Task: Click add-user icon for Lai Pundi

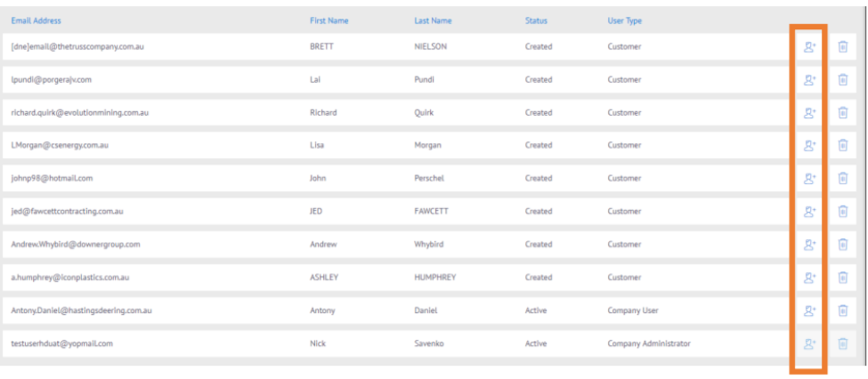Action: pos(809,80)
